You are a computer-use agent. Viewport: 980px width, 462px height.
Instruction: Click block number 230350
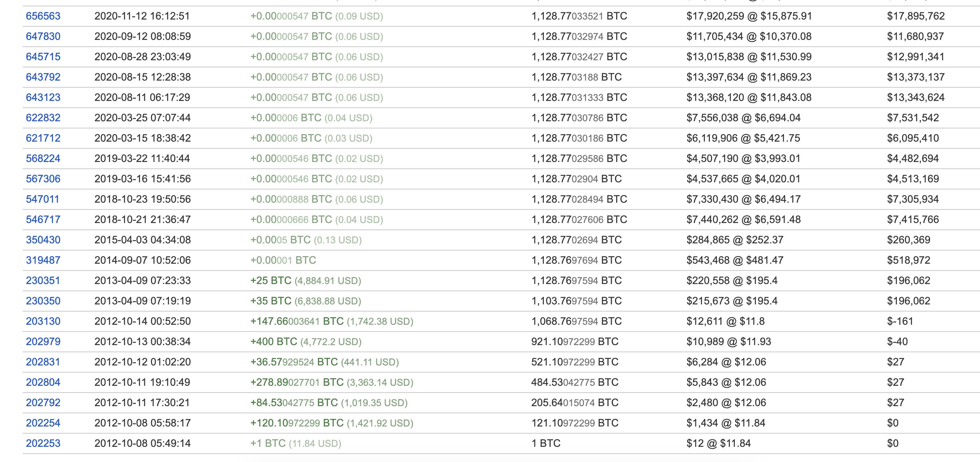point(43,301)
